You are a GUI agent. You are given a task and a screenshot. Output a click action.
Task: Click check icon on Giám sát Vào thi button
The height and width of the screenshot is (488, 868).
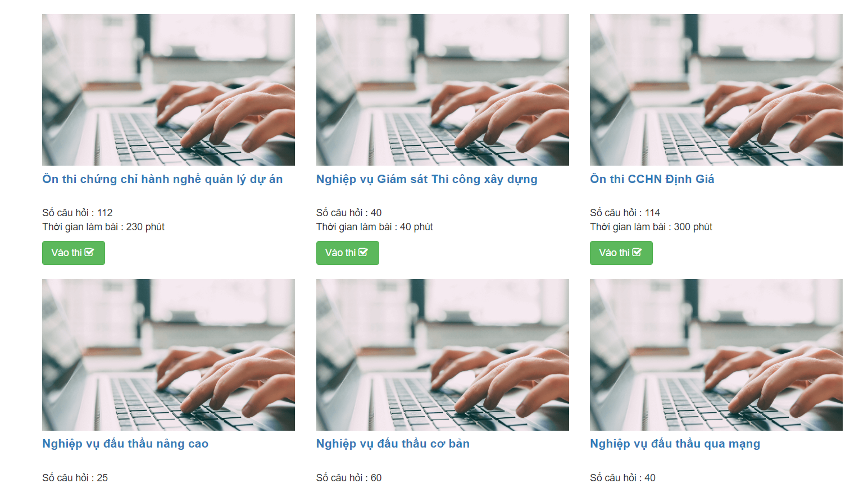coord(363,253)
